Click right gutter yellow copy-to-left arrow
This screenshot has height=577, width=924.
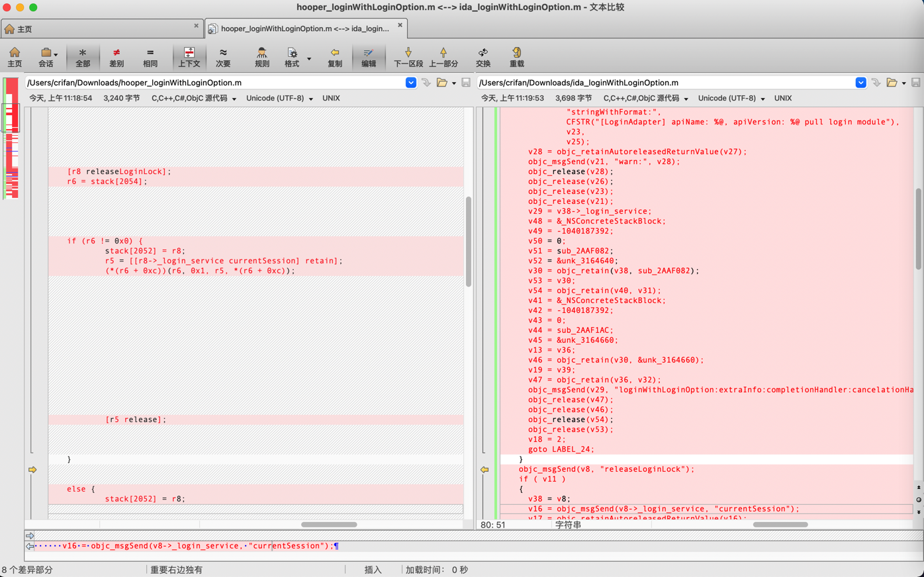pos(485,470)
